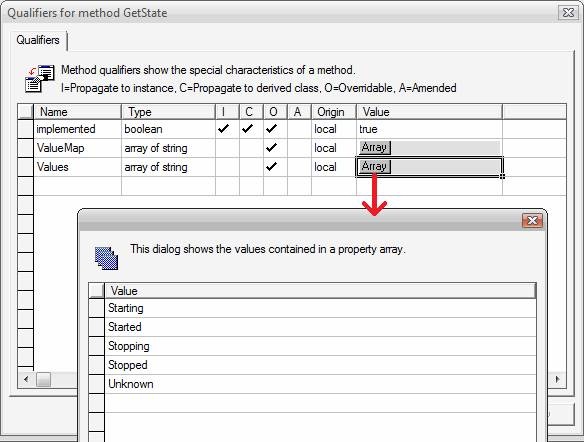Click the method qualifiers icon

(x=39, y=79)
